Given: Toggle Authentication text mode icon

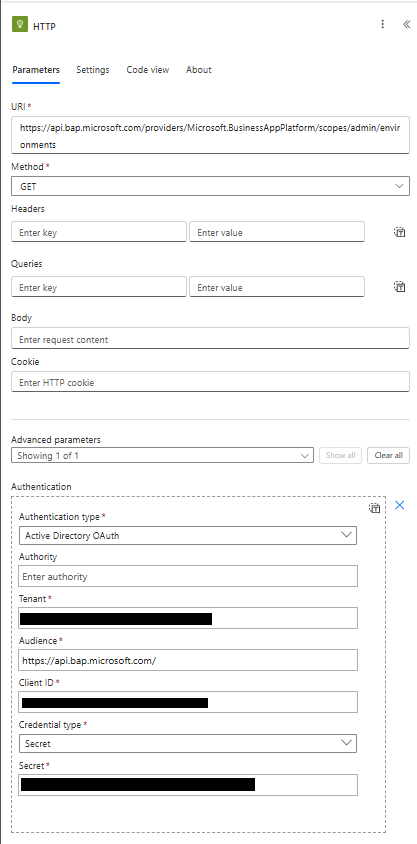Looking at the screenshot, I should pyautogui.click(x=374, y=508).
